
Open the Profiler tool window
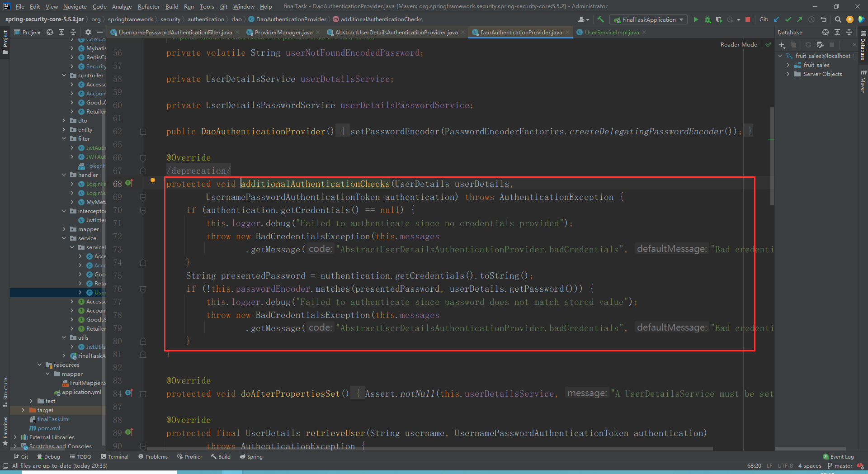coord(190,457)
